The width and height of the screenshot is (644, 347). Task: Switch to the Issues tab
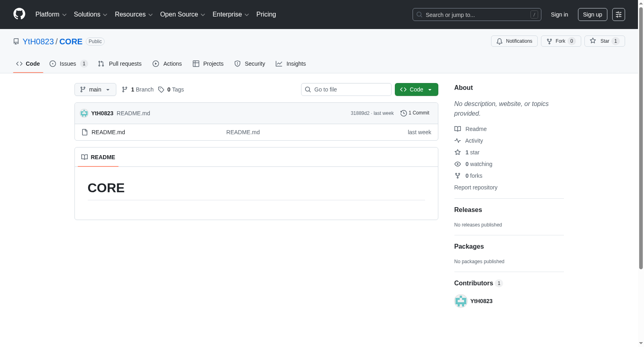point(68,64)
